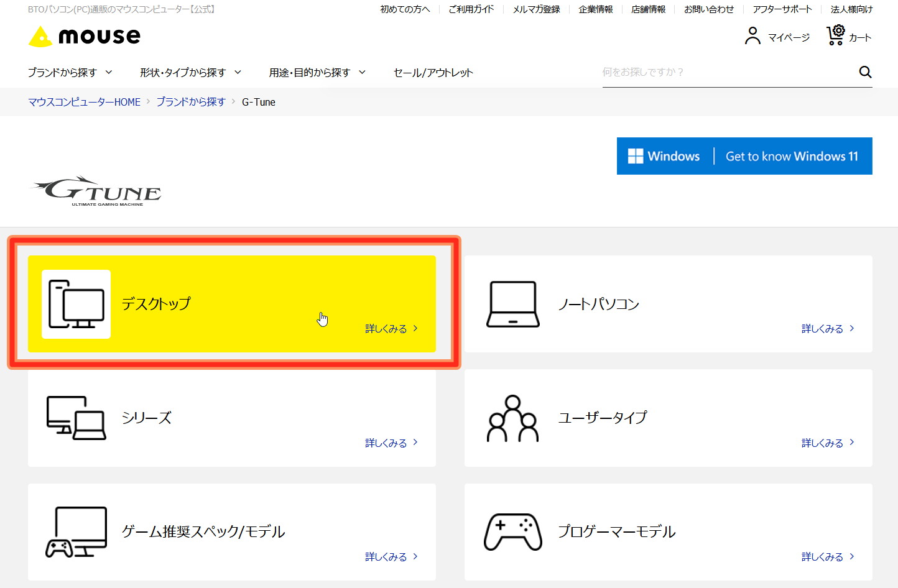
Task: Open 初めての方へ link
Action: pyautogui.click(x=405, y=9)
